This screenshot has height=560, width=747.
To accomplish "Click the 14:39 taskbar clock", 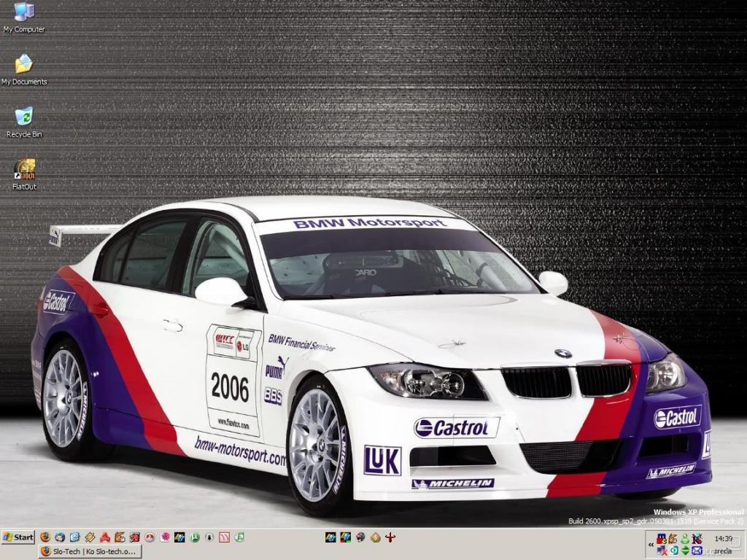I will pos(723,539).
